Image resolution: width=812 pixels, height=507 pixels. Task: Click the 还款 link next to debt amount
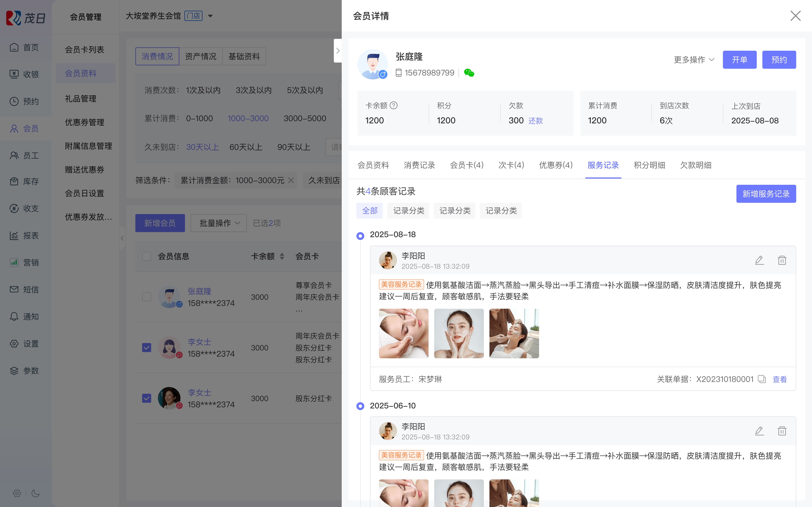(x=536, y=121)
